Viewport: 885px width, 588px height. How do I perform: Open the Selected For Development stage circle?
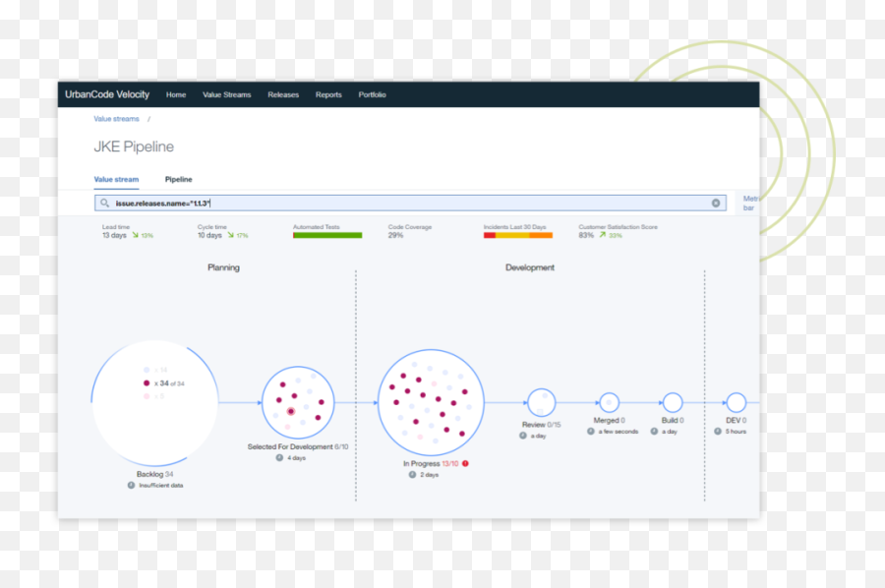[298, 403]
